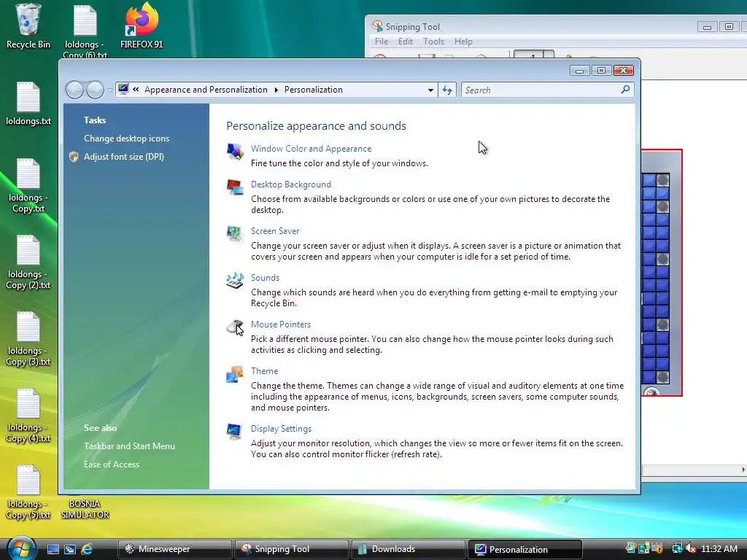Open the Window Color and Appearance icon
The width and height of the screenshot is (747, 560).
pyautogui.click(x=235, y=152)
